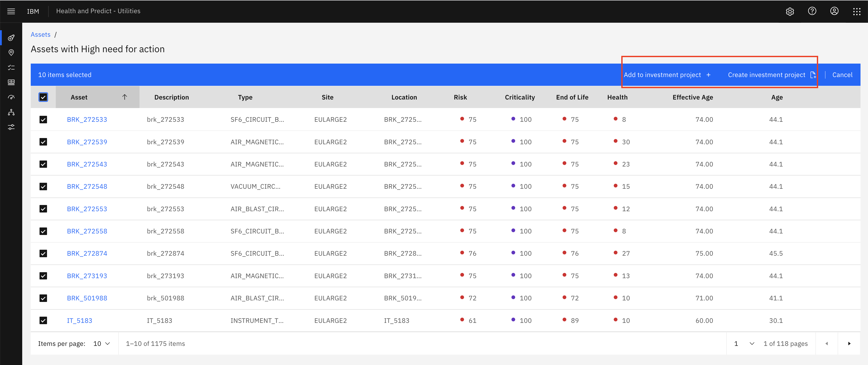Click Add to investment project
This screenshot has height=365, width=868.
(x=667, y=75)
